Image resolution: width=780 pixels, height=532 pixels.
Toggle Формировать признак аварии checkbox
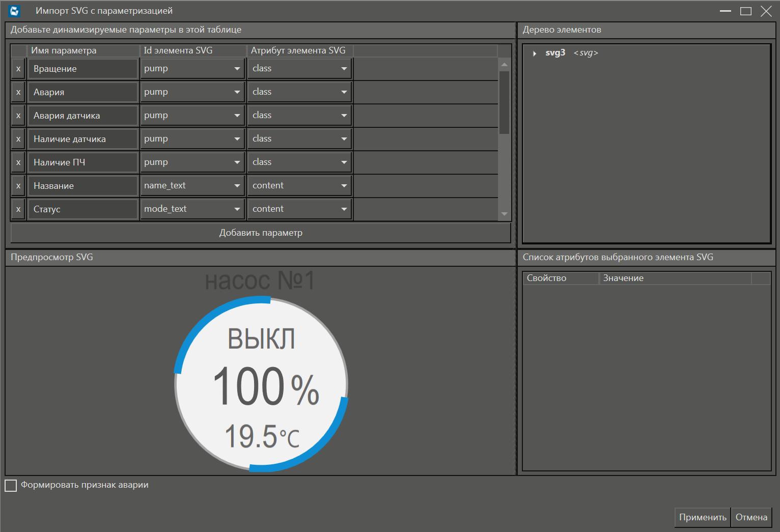tap(11, 485)
